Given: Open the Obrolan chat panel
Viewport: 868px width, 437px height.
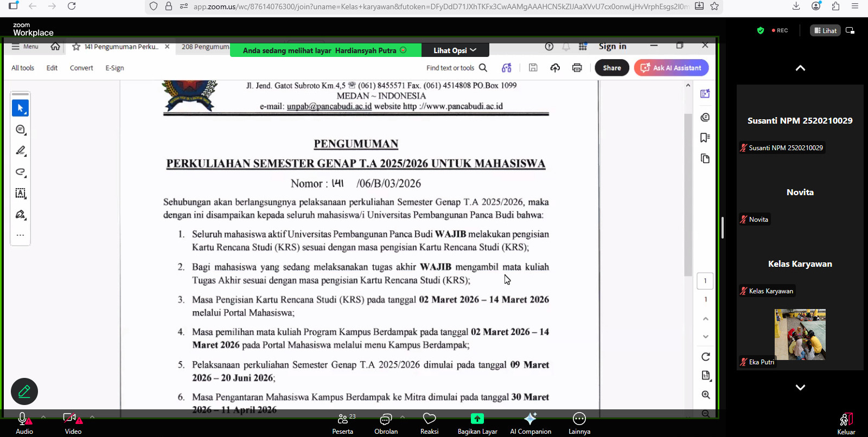Looking at the screenshot, I should point(386,423).
